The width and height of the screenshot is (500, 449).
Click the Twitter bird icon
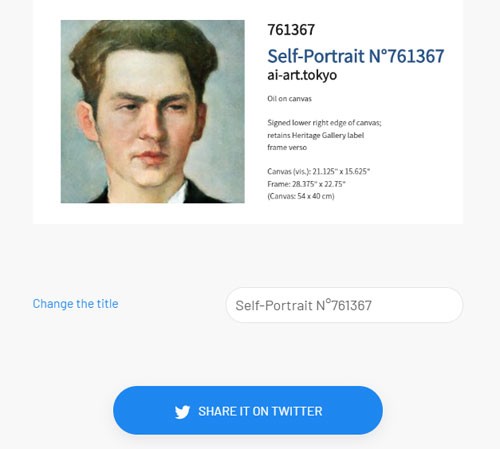point(182,412)
